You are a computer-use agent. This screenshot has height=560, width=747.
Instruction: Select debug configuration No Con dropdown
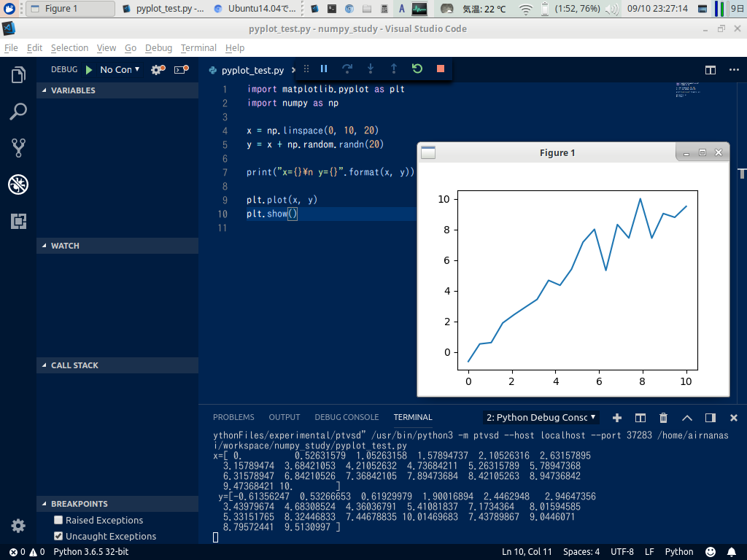point(120,69)
